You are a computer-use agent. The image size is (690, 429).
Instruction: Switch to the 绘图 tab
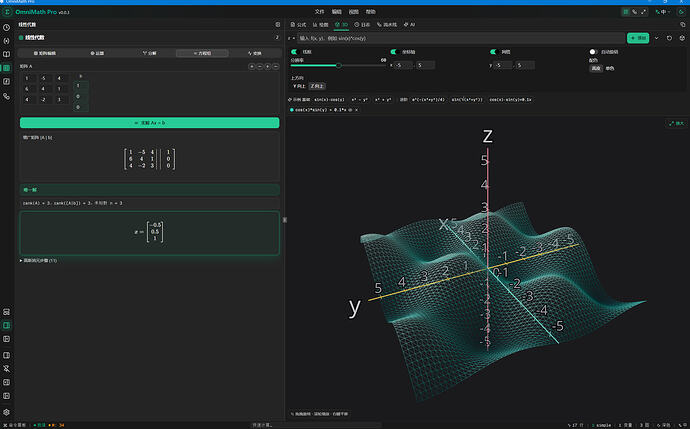pyautogui.click(x=320, y=25)
